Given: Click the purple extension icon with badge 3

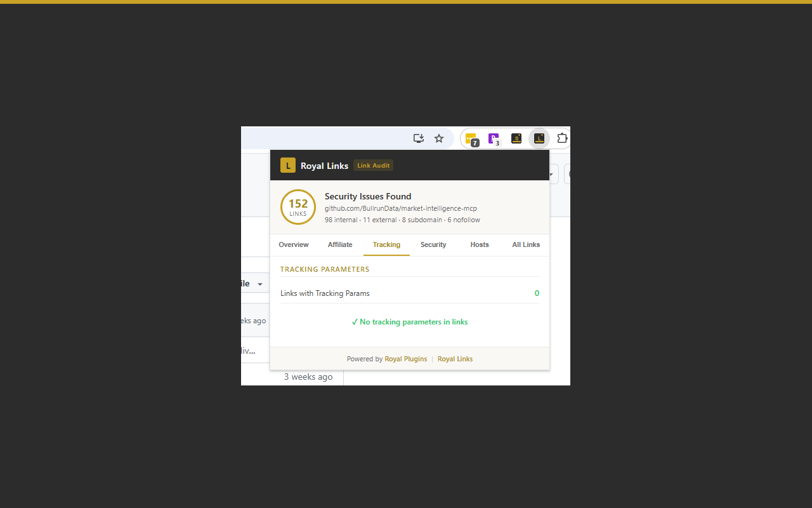Looking at the screenshot, I should pos(494,138).
